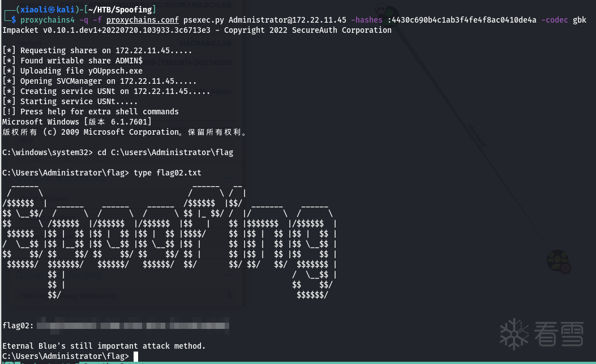Click the faint "MemberOf" edge label in BloodHound

point(477,136)
